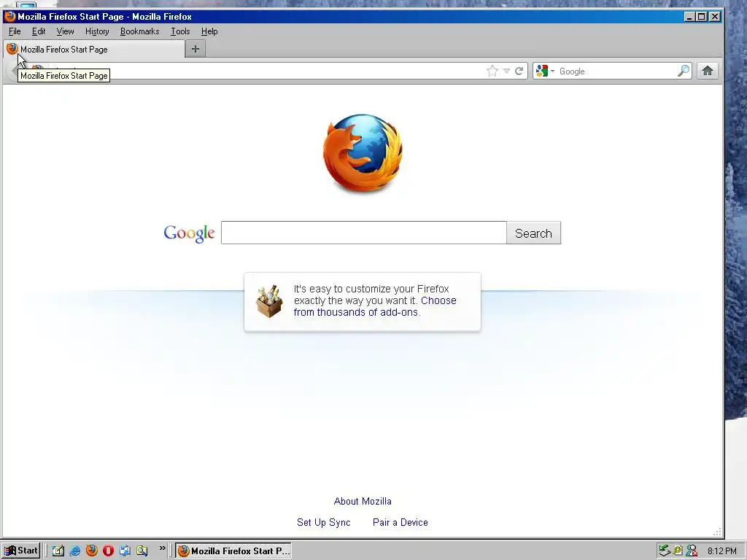This screenshot has height=560, width=747.
Task: Click Show Desktop quick launch icon
Action: pos(58,551)
